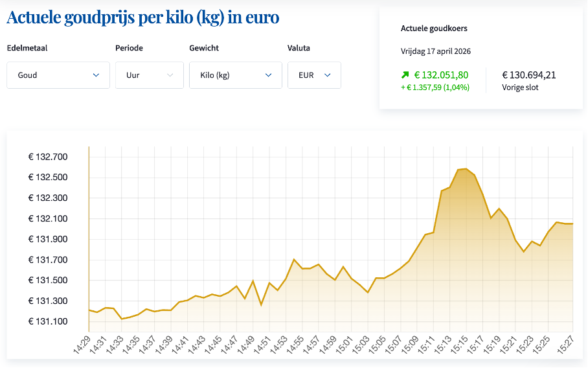Click the € 132.700 price axis label
Viewport: 588px width, 368px height.
coord(48,157)
